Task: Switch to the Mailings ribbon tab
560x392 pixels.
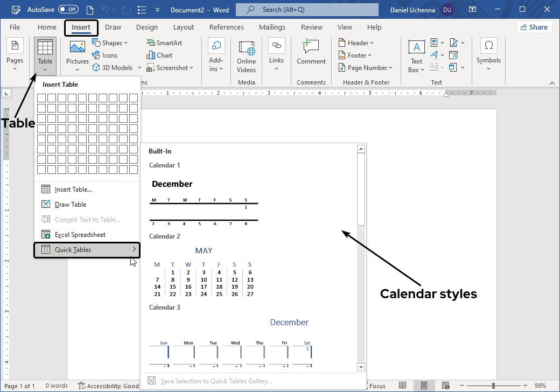Action: tap(272, 27)
